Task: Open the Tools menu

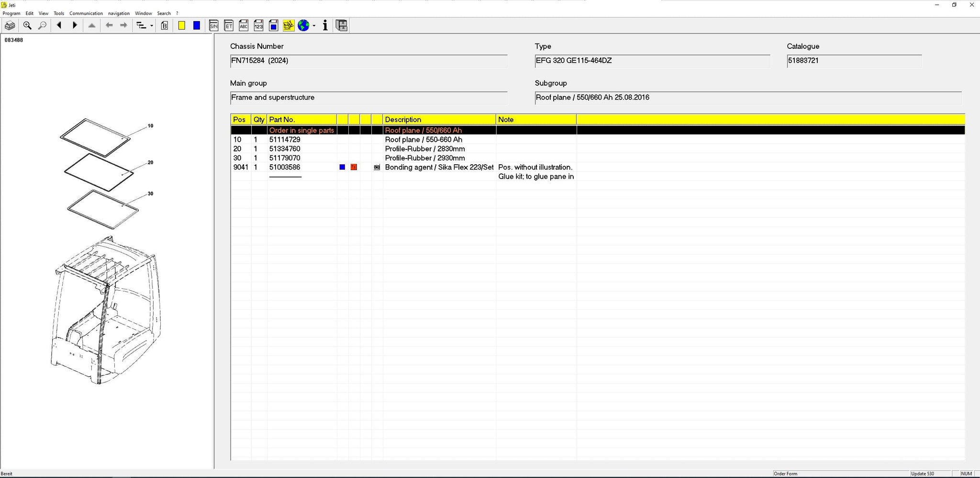Action: coord(58,13)
